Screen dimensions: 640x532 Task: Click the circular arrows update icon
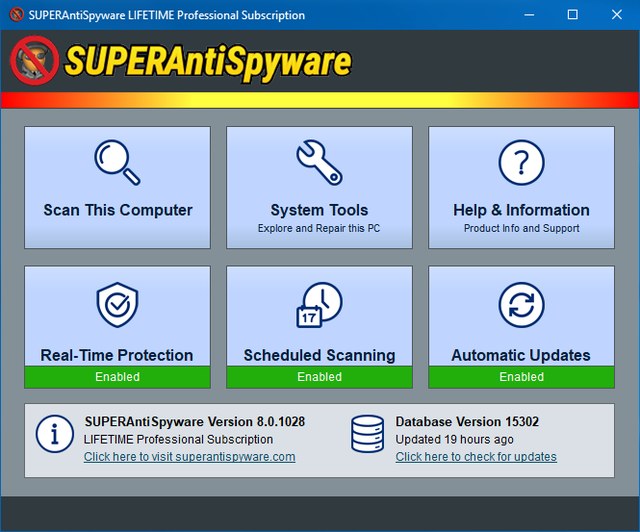(521, 306)
